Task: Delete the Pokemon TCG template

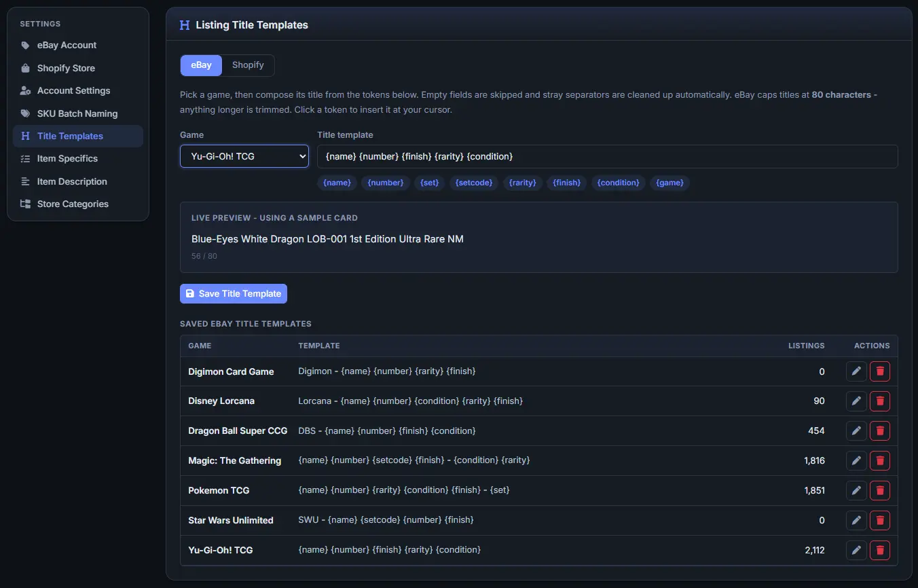Action: click(x=880, y=490)
